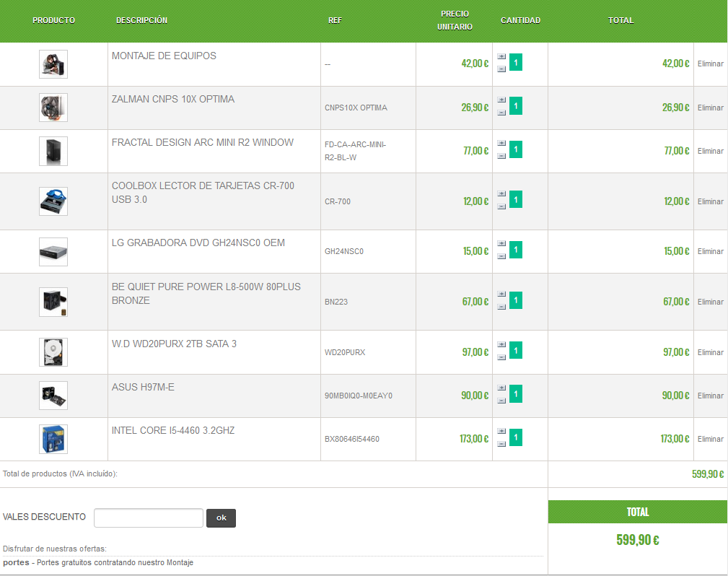Increase quantity of BE QUIET PURE POWER
Image resolution: width=728 pixels, height=576 pixels.
coord(501,294)
